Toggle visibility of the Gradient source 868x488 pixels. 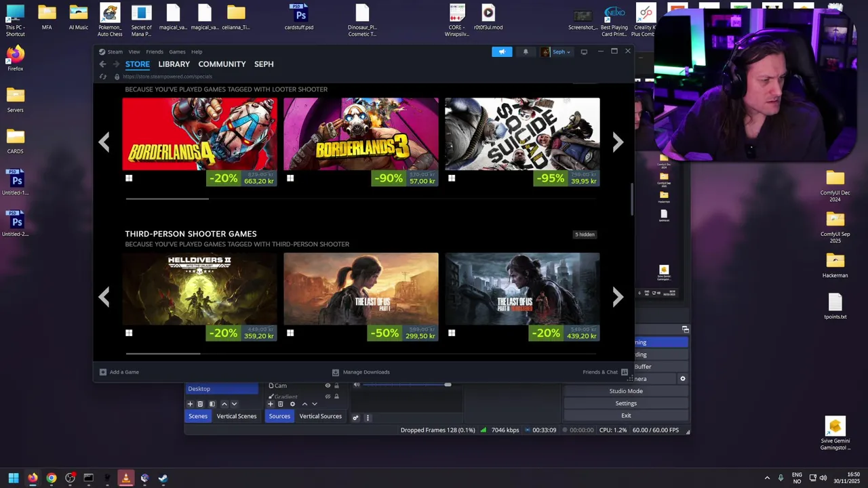[328, 396]
